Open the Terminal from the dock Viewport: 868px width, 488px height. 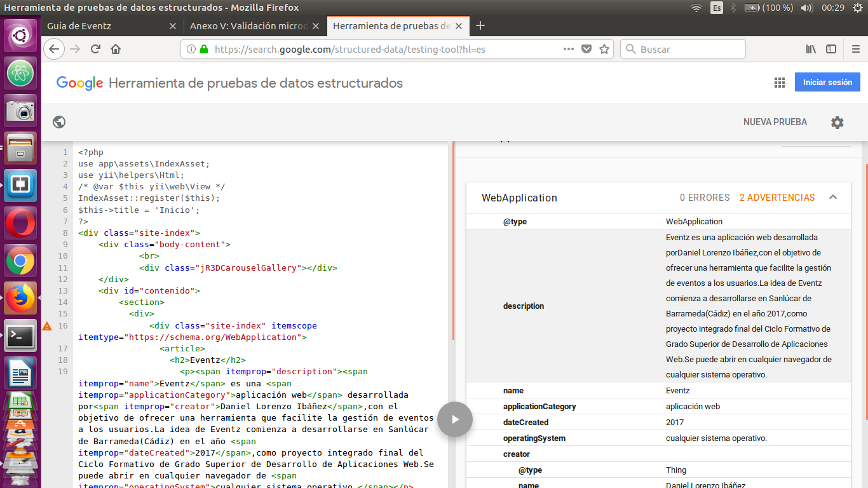click(x=20, y=335)
